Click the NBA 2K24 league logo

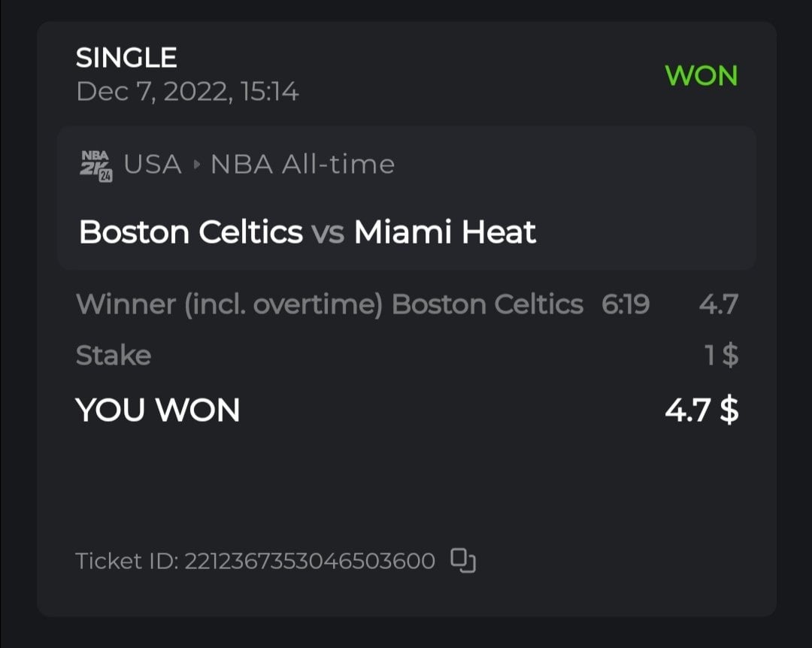(x=95, y=165)
